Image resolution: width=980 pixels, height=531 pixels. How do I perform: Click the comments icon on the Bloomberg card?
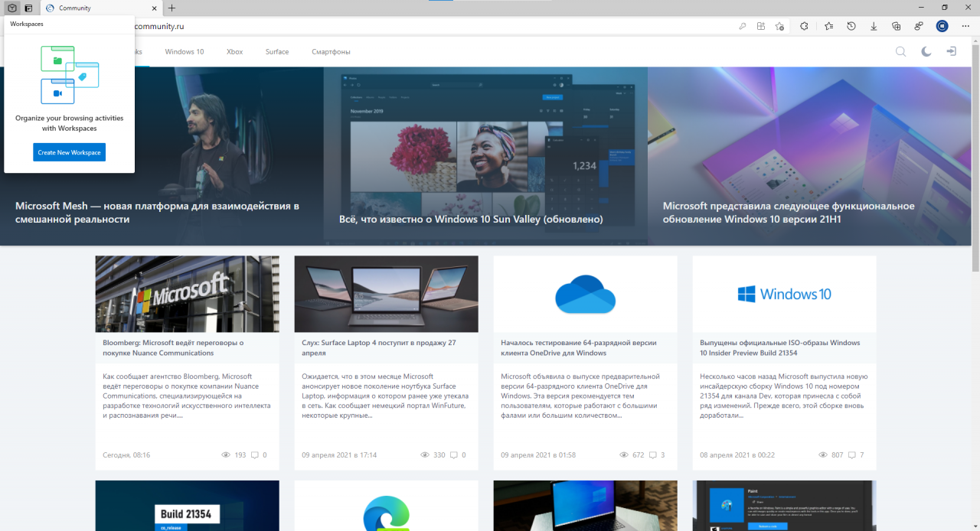coord(255,455)
